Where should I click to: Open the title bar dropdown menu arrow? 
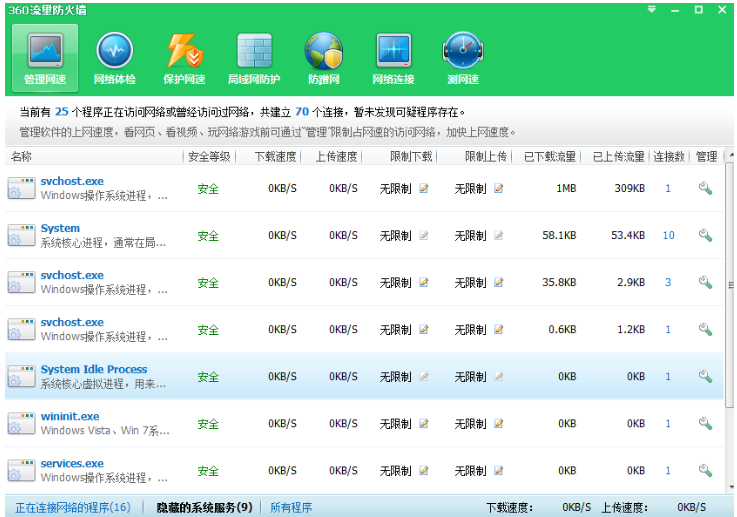651,9
